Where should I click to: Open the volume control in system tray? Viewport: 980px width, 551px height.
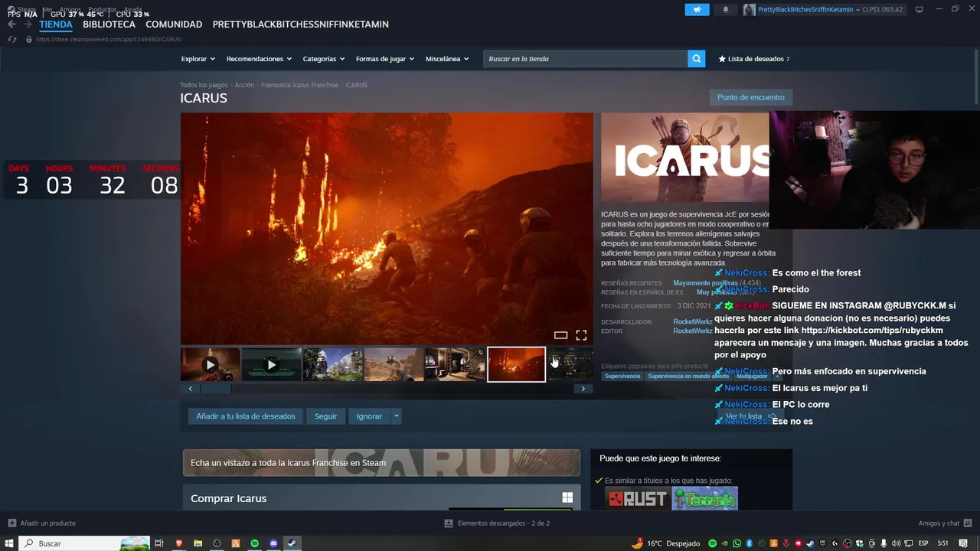pos(896,543)
